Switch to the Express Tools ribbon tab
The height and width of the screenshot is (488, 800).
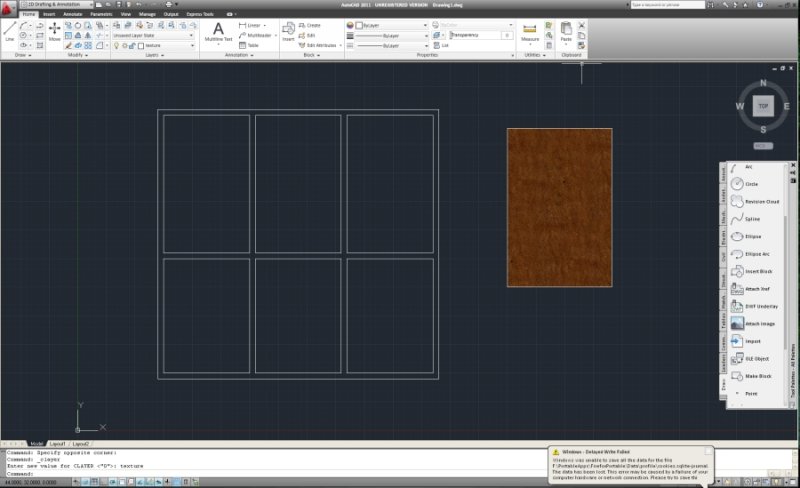click(200, 14)
